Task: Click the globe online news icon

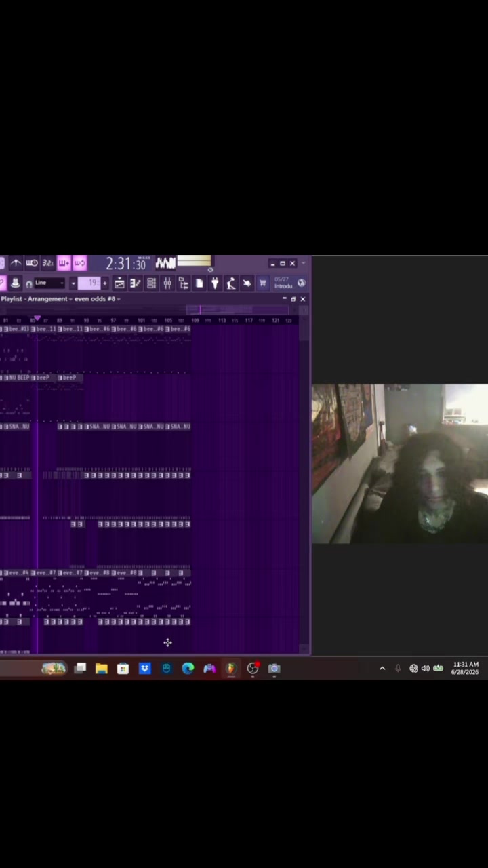Action: click(301, 283)
